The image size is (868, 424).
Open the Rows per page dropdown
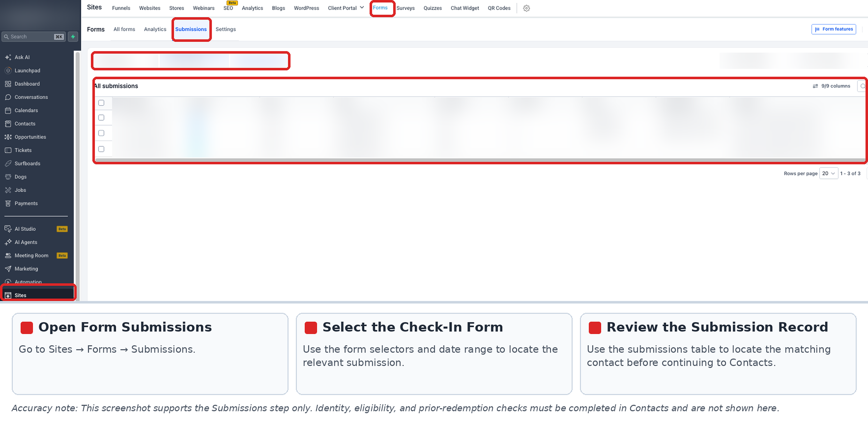828,173
